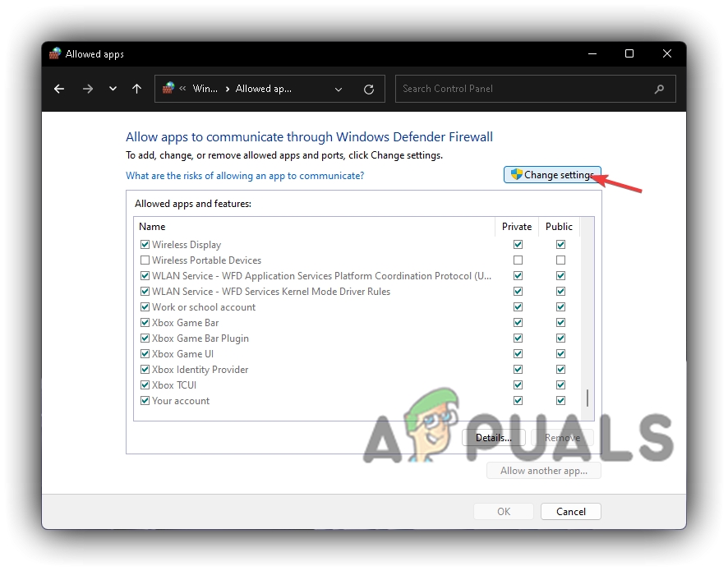The image size is (728, 571).
Task: Click the Public column header
Action: point(559,227)
